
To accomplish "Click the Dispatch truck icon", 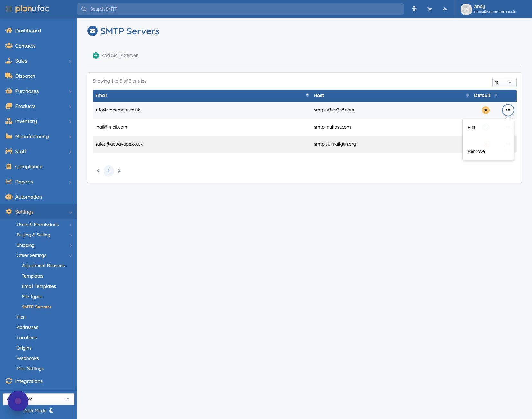I will pyautogui.click(x=9, y=76).
